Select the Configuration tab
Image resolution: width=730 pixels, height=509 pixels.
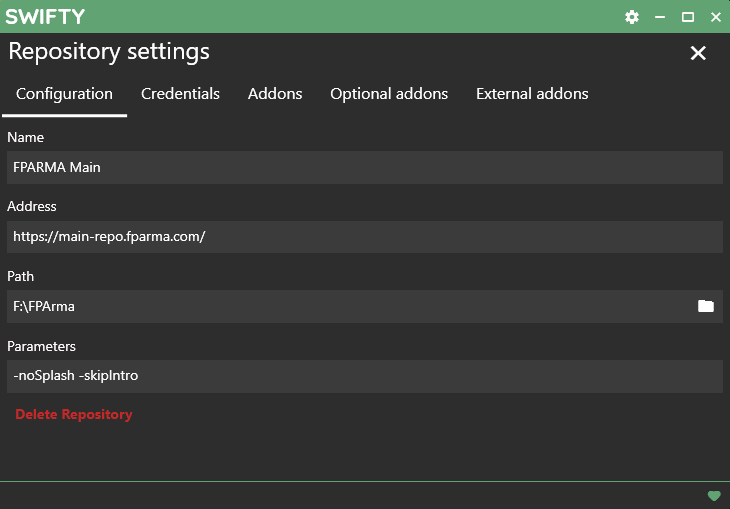pyautogui.click(x=64, y=94)
